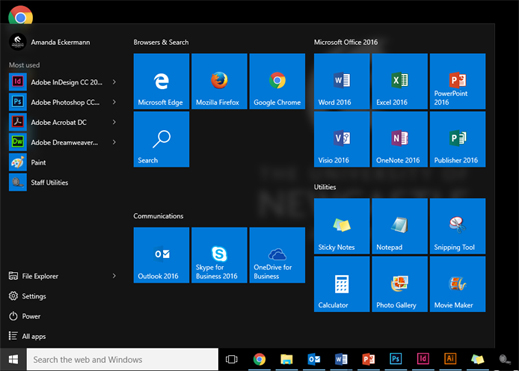Screen dimensions: 519x371
Task: Launch Movie Maker tile
Action: click(x=458, y=284)
